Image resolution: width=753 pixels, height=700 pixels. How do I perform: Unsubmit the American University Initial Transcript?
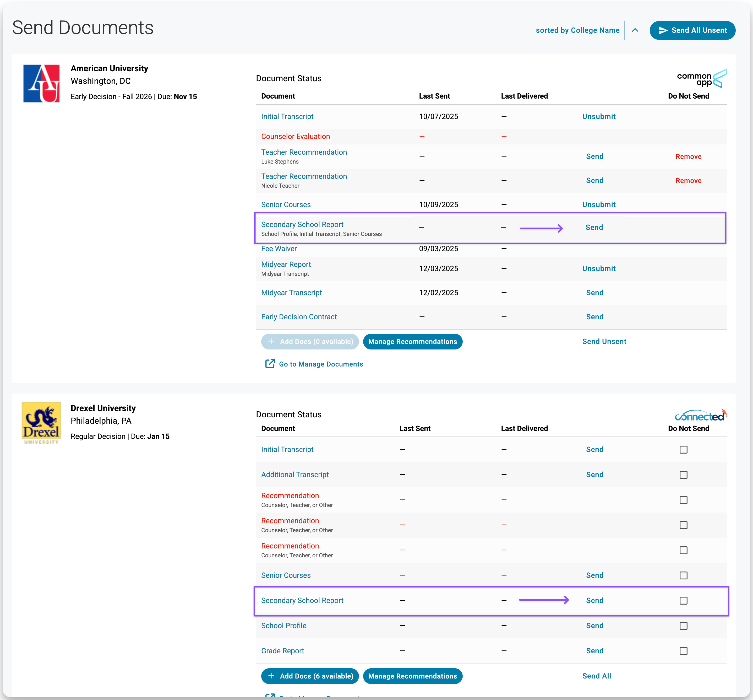coord(598,117)
